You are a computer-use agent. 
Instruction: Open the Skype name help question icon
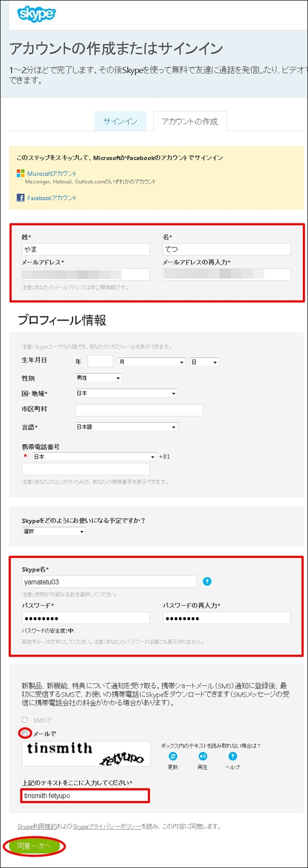click(207, 581)
